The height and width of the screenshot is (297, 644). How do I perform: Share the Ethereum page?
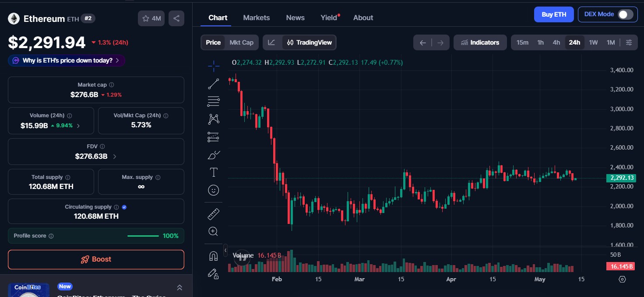[176, 18]
